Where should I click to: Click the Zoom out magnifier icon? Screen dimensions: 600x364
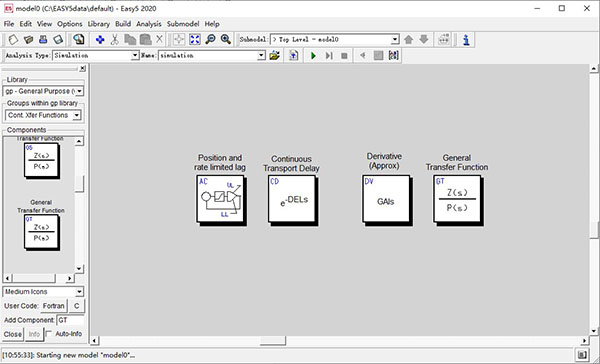tap(210, 39)
